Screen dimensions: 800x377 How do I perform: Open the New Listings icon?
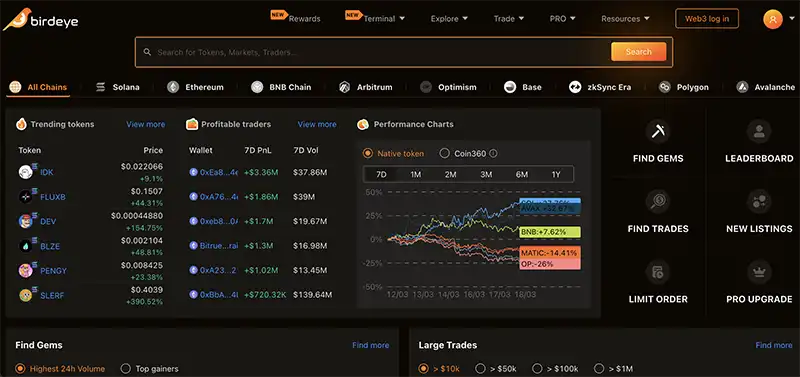tap(759, 202)
